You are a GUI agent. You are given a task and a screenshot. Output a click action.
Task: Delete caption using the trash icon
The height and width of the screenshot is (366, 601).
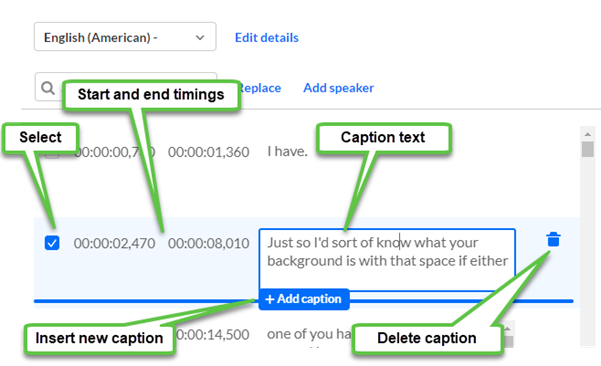coord(553,239)
